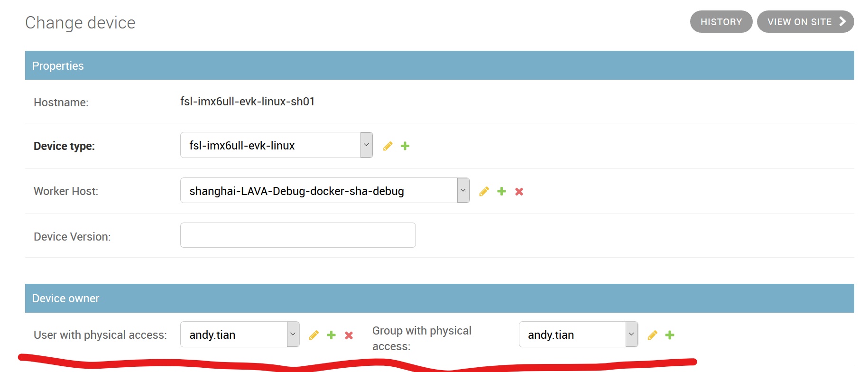The height and width of the screenshot is (372, 868).
Task: Expand the Worker Host dropdown
Action: tap(325, 191)
